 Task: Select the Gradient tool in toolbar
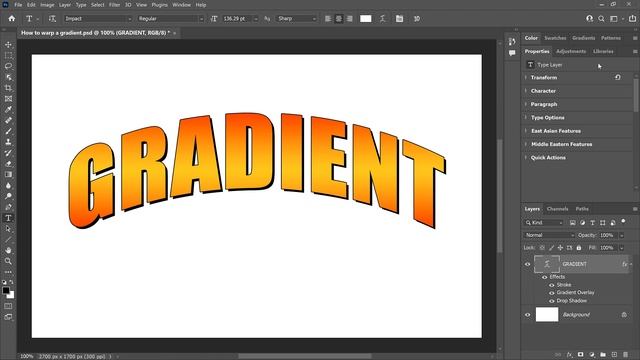[x=8, y=174]
